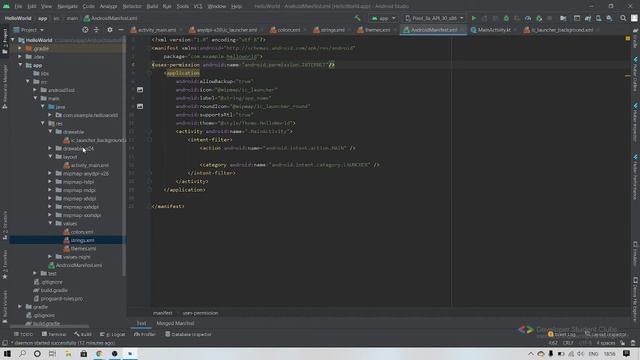Open the app run configuration dropdown
The image size is (640, 360).
(384, 18)
